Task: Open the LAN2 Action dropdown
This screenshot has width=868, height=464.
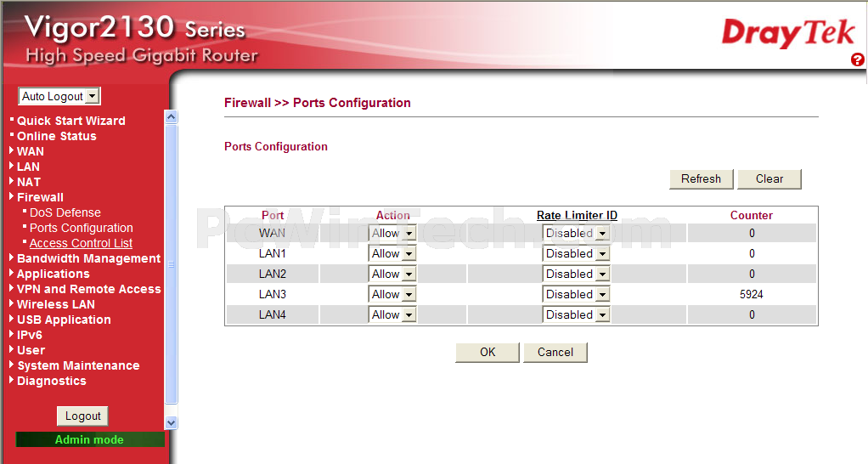Action: coord(392,274)
